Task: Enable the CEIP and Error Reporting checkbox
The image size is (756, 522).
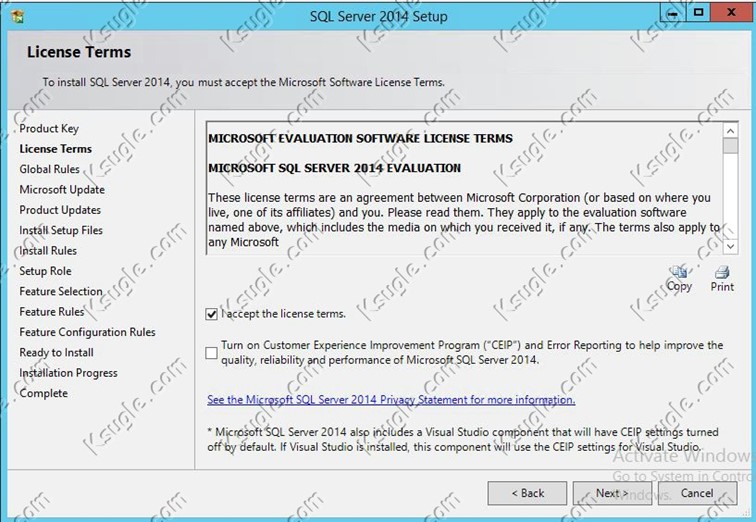Action: [x=211, y=353]
